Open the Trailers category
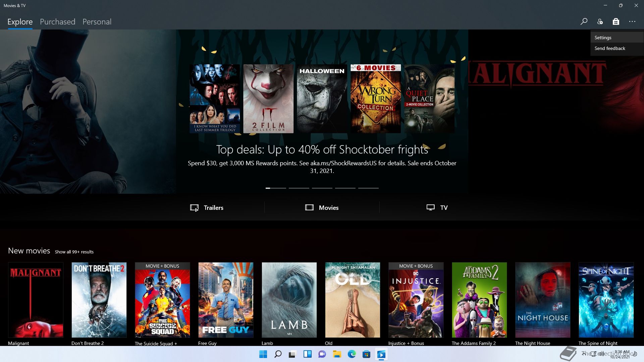 tap(207, 207)
